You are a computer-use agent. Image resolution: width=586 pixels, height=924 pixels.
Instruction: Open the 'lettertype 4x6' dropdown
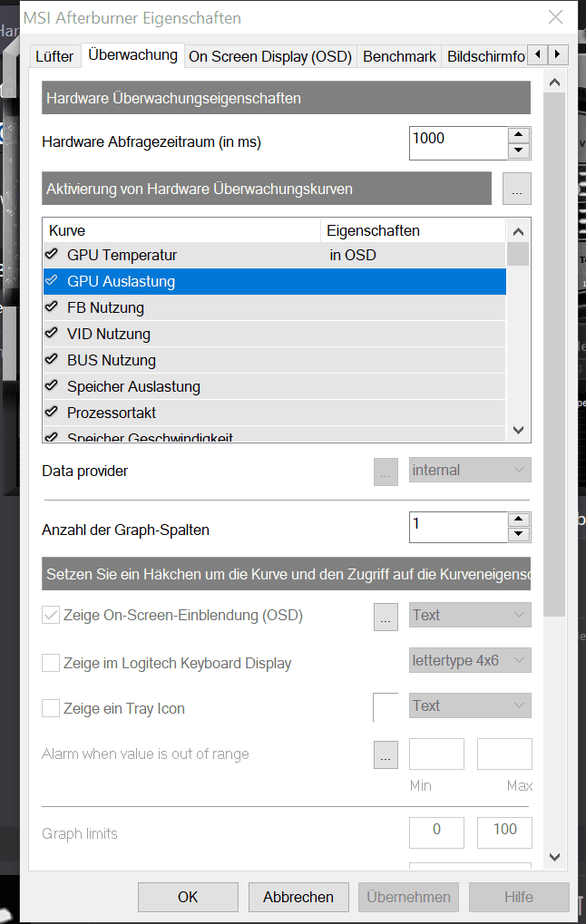click(470, 660)
